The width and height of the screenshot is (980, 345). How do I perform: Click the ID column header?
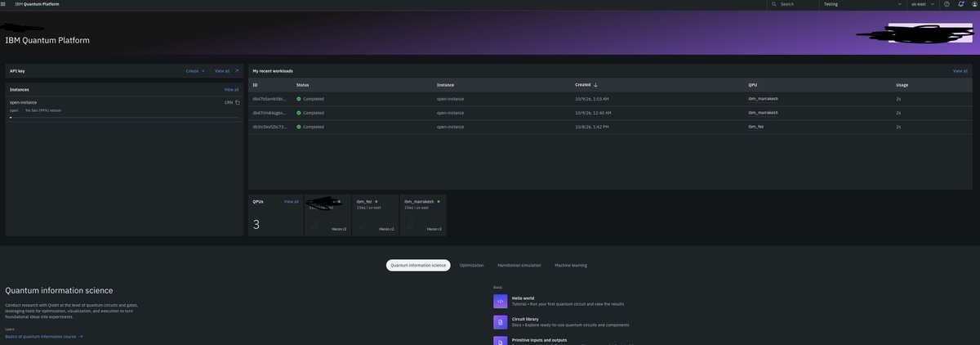pyautogui.click(x=255, y=85)
